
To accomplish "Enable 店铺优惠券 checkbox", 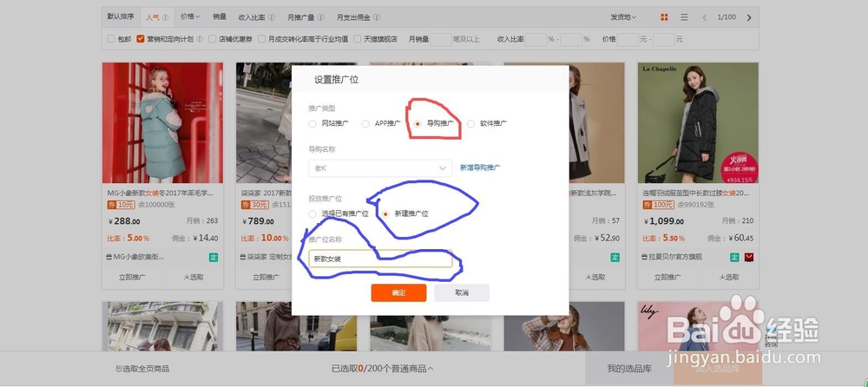I will [x=212, y=39].
